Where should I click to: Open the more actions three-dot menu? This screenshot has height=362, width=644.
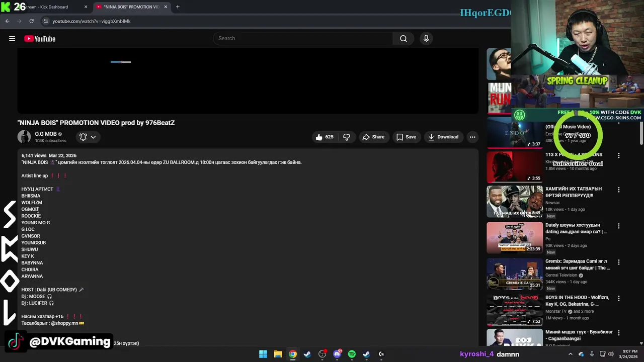tap(472, 137)
